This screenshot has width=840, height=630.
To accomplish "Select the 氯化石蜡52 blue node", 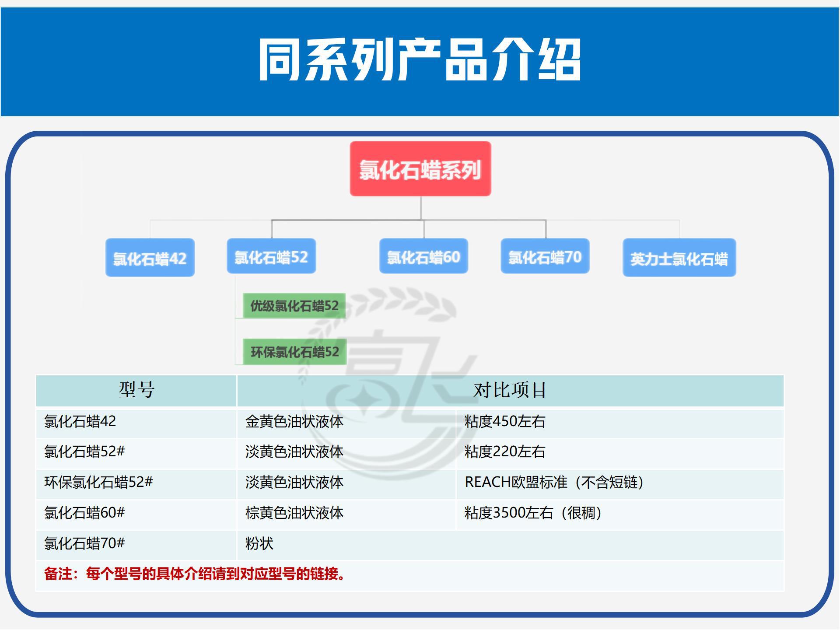I will point(271,256).
